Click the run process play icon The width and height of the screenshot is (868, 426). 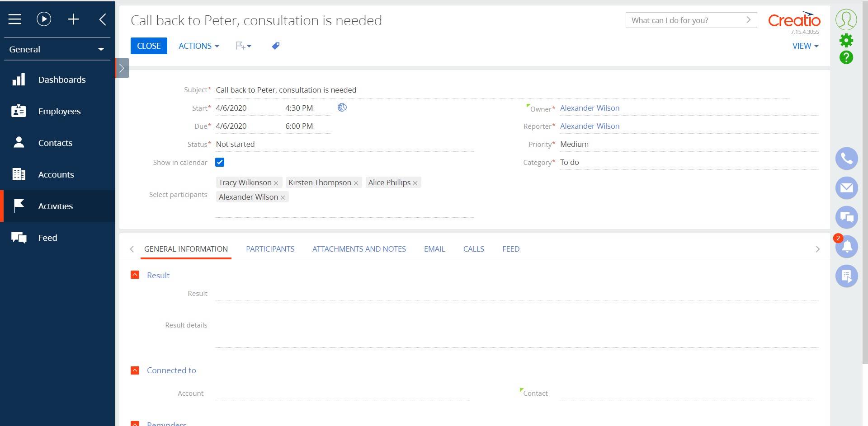pos(44,19)
